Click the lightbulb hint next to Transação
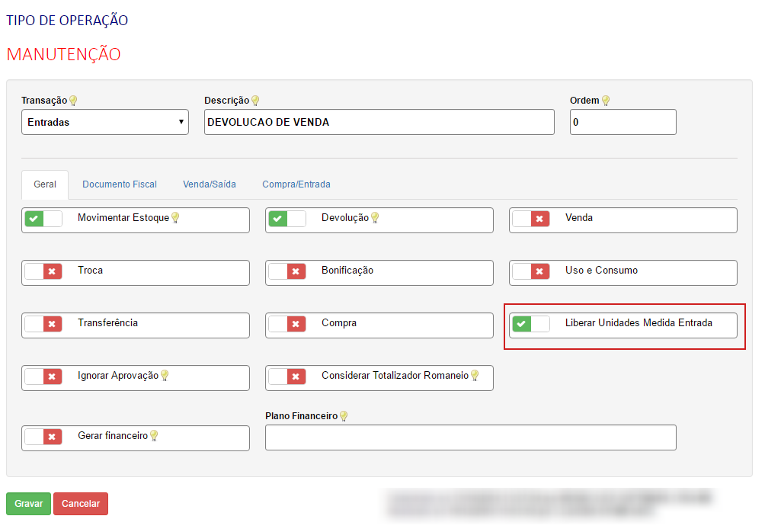 [x=73, y=101]
